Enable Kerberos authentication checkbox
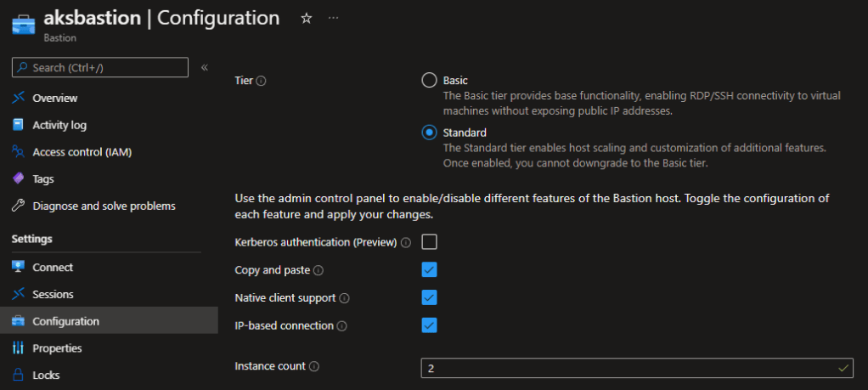868x390 pixels. coord(429,242)
